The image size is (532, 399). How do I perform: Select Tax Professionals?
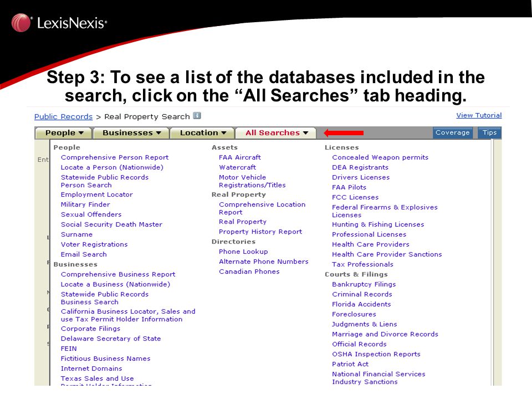click(x=362, y=264)
